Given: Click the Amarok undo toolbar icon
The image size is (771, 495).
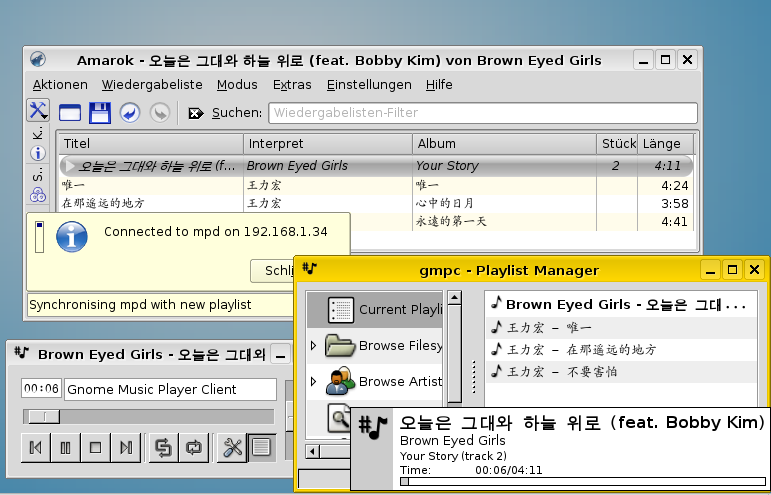Looking at the screenshot, I should pyautogui.click(x=130, y=113).
